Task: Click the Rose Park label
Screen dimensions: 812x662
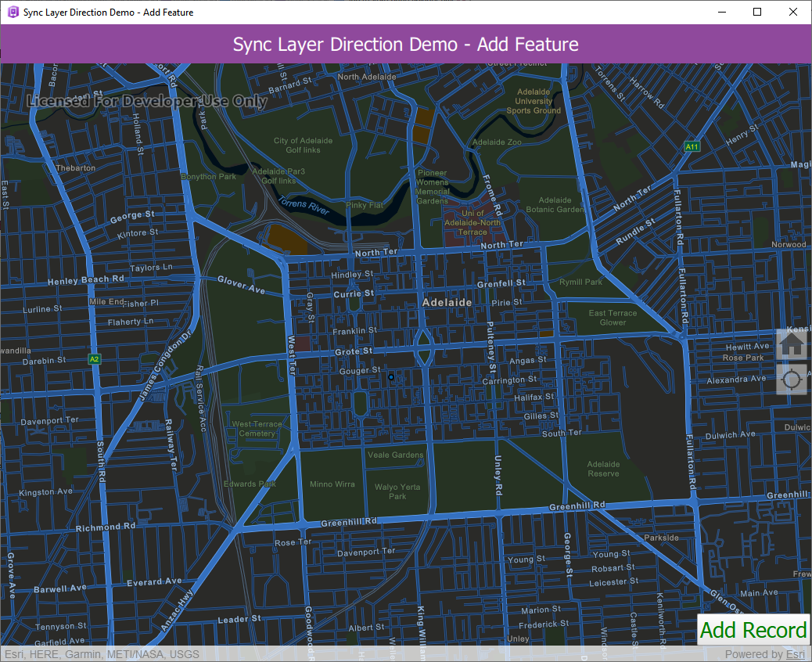Action: pyautogui.click(x=743, y=358)
